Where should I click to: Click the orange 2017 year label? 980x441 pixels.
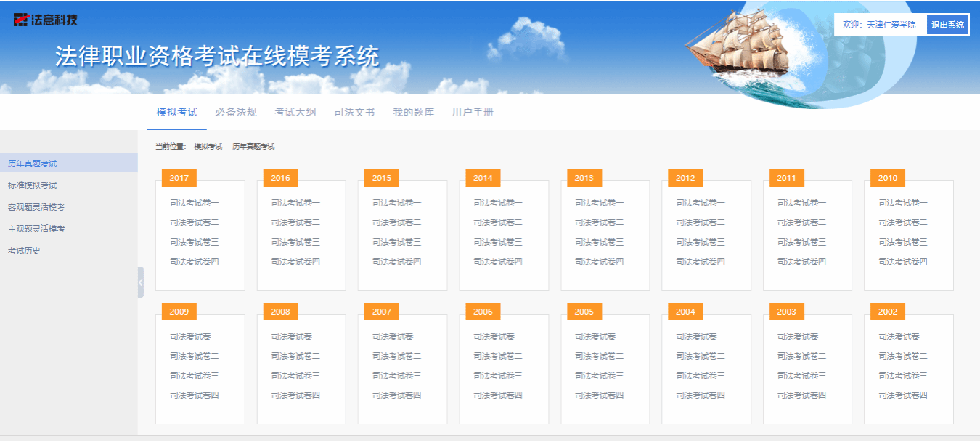pyautogui.click(x=179, y=178)
